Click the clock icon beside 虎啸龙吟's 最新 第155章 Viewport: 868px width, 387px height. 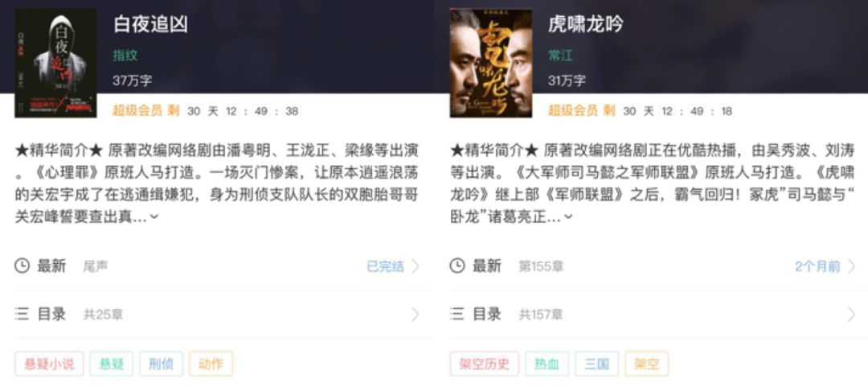click(x=457, y=266)
